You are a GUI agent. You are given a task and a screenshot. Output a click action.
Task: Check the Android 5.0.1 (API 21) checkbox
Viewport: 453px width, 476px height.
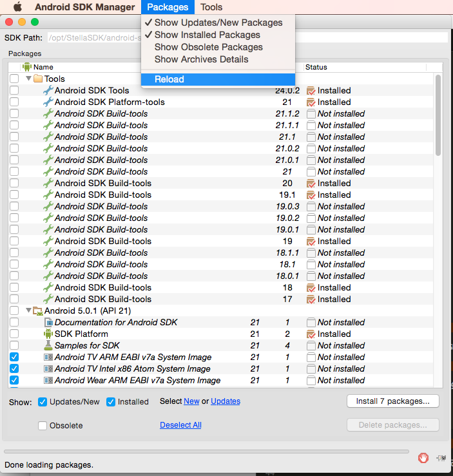point(14,310)
